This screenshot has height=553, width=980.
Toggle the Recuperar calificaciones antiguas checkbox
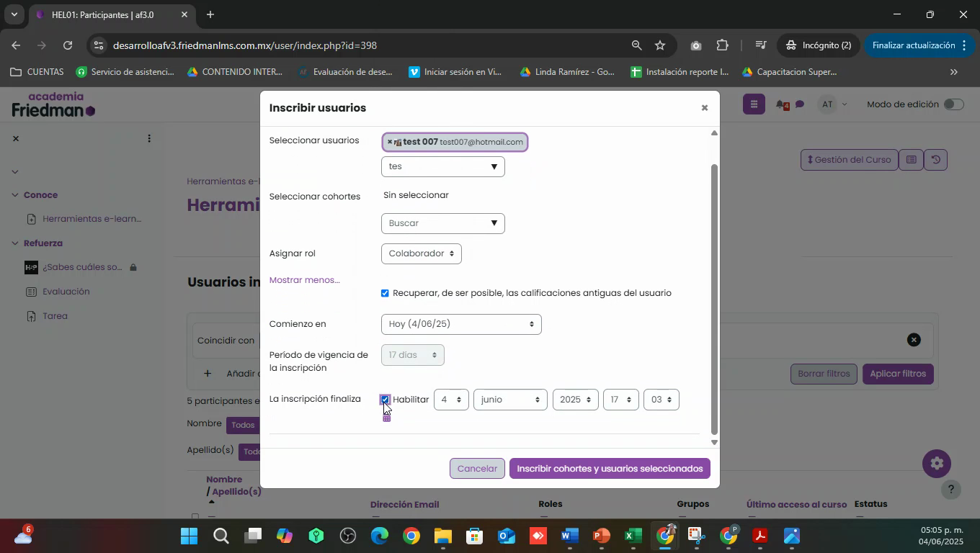[385, 293]
